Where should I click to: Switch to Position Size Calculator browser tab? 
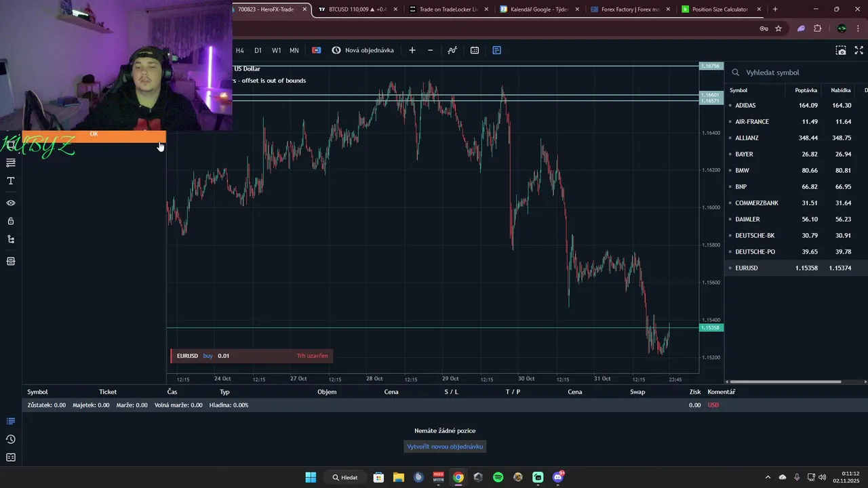[720, 9]
